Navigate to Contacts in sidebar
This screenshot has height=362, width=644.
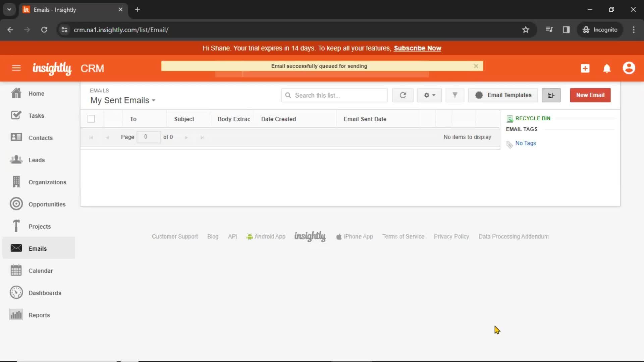pyautogui.click(x=41, y=138)
